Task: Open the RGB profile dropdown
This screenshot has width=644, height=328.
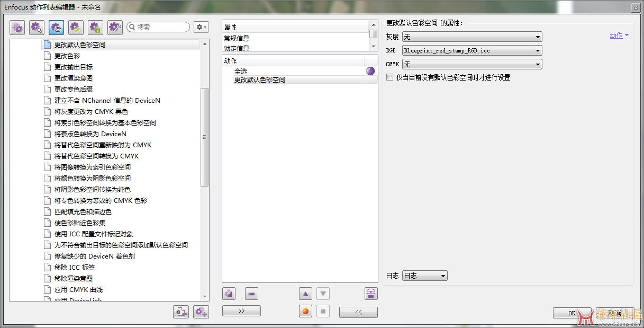Action: (x=472, y=50)
